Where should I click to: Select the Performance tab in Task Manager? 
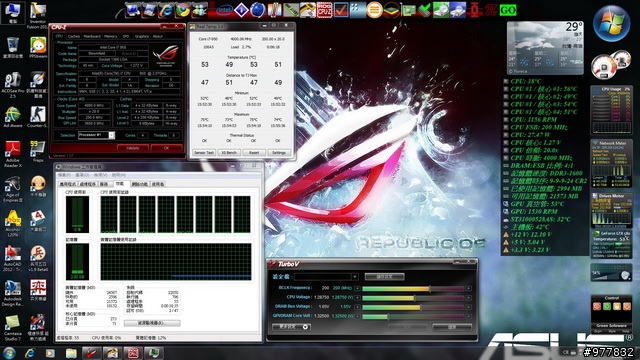point(120,184)
